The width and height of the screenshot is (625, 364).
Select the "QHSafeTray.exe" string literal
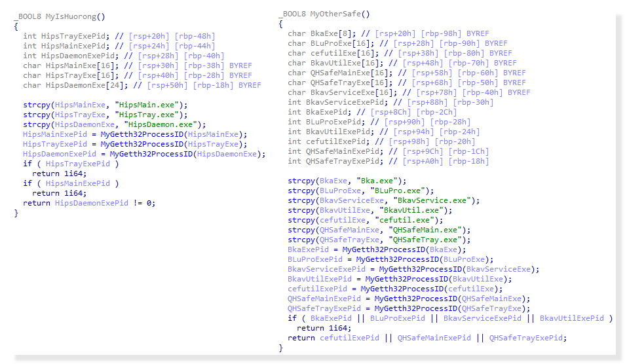coord(430,240)
